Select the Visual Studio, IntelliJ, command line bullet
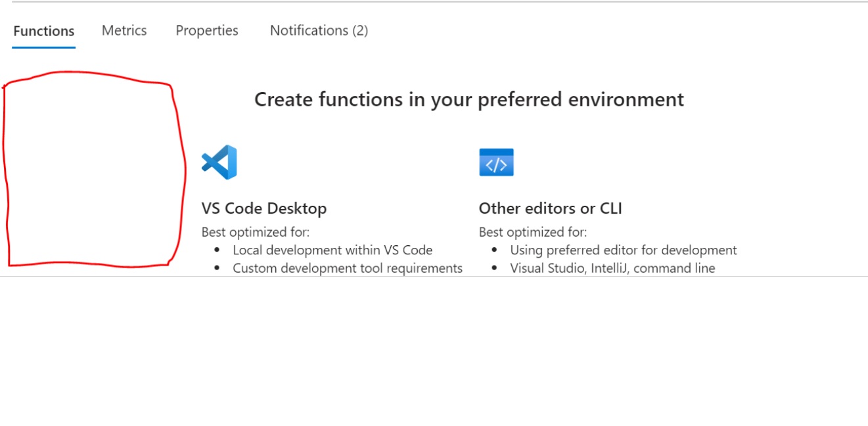The image size is (868, 426). [612, 268]
